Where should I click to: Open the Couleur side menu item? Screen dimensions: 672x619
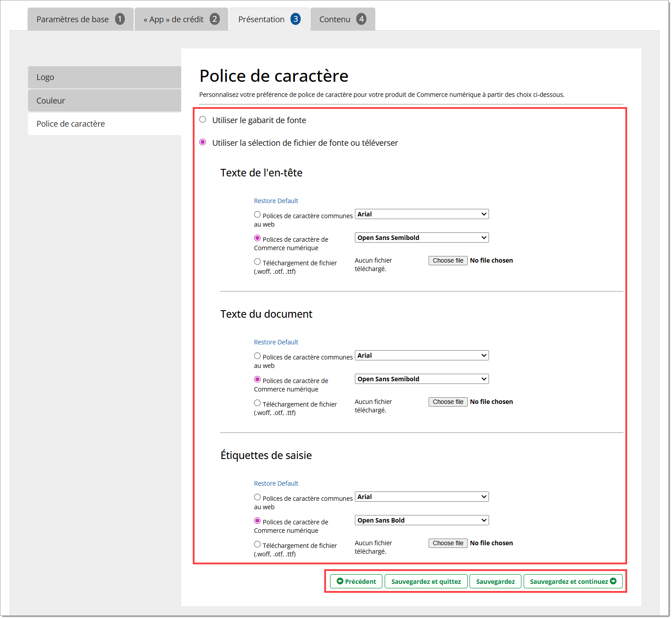pos(104,101)
